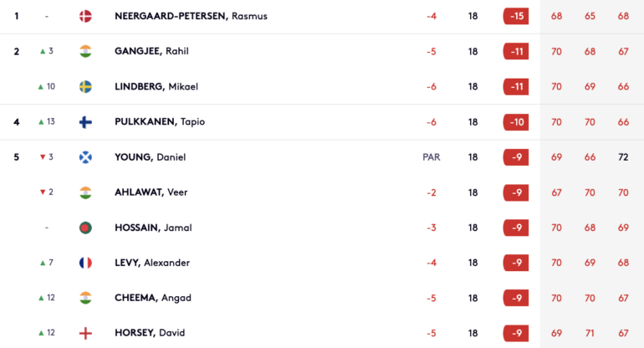
Task: Select the AHLAWAT, Veer player name
Action: point(151,192)
